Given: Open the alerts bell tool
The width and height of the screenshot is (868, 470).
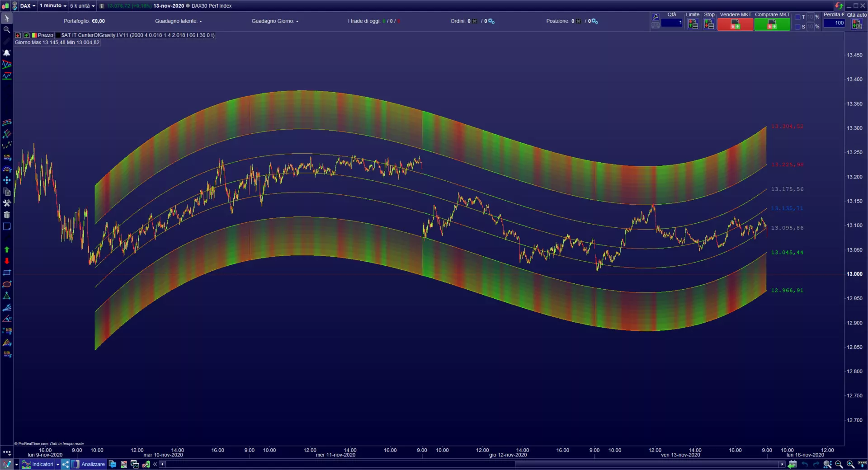Looking at the screenshot, I should pyautogui.click(x=7, y=53).
